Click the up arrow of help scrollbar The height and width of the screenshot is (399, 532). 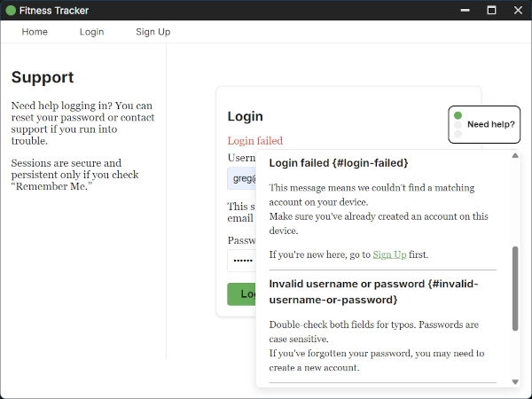coord(515,155)
